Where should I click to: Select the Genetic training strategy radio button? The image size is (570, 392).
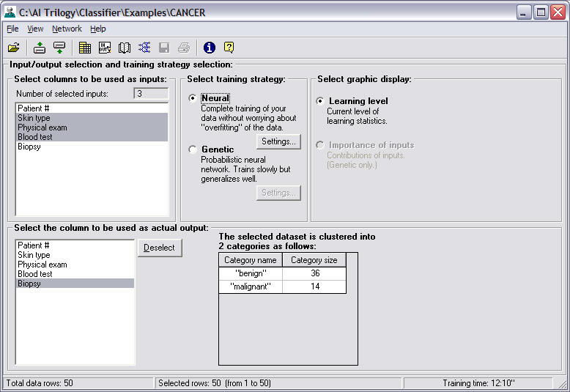(x=193, y=149)
